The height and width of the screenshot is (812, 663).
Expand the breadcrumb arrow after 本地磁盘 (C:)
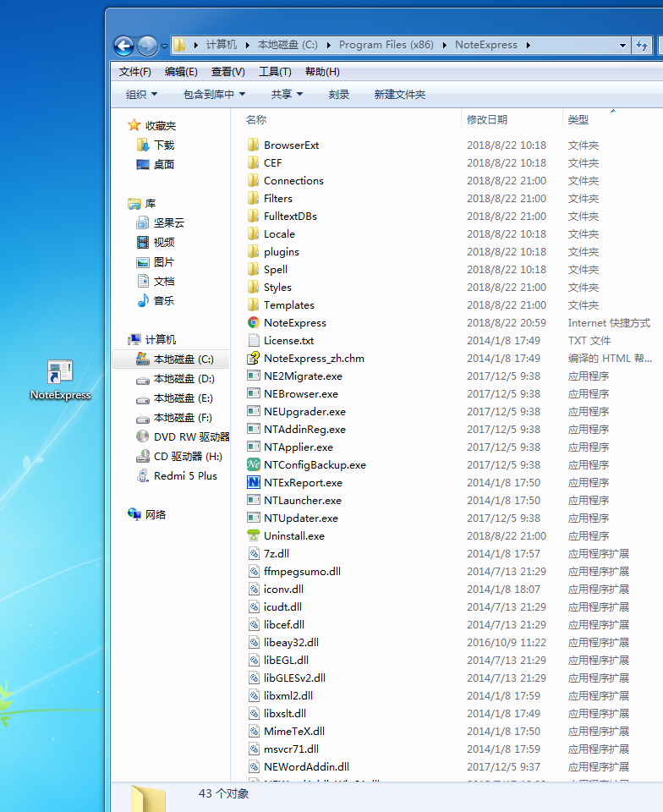[x=329, y=45]
